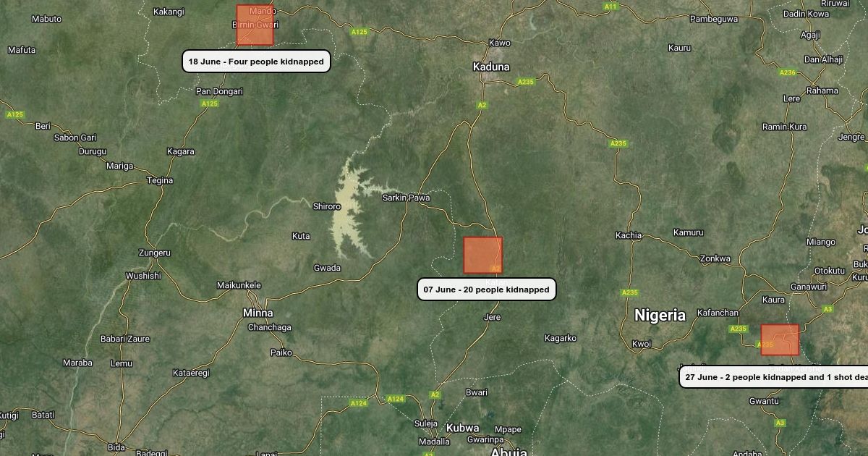
Task: Click the Babari Zaure place name
Action: [125, 339]
